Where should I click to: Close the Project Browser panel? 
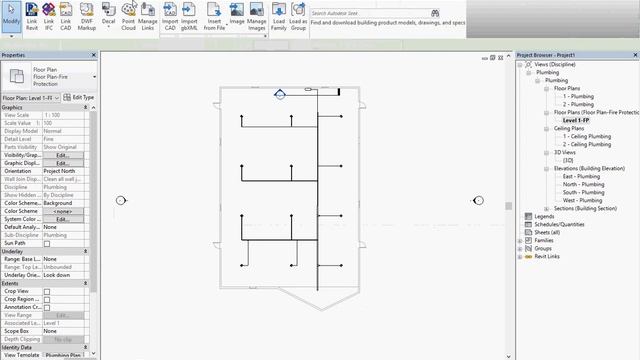click(636, 55)
